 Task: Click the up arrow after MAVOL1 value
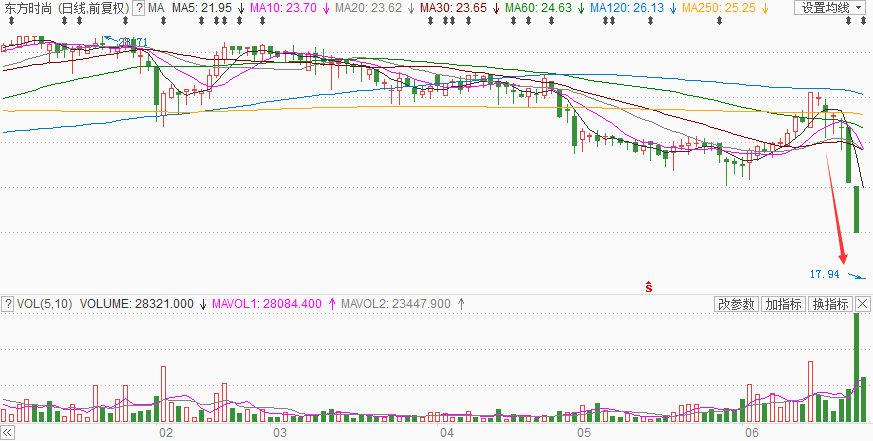[x=332, y=304]
